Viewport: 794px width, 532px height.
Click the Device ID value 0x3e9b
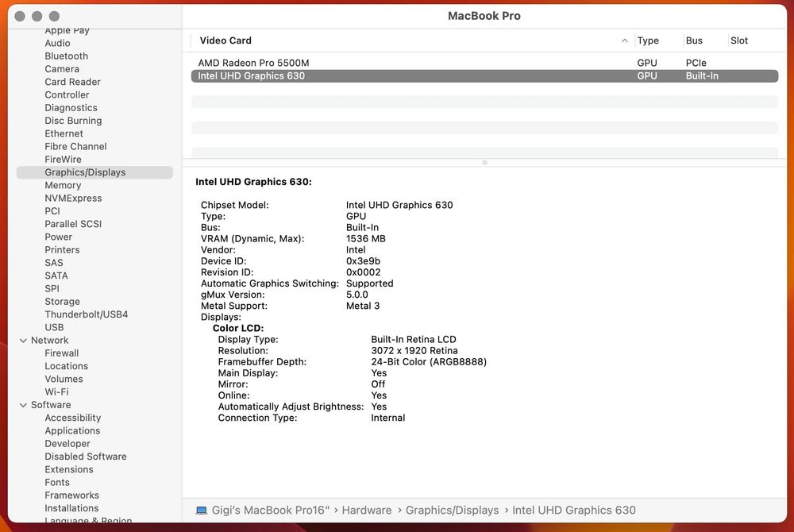pos(363,260)
